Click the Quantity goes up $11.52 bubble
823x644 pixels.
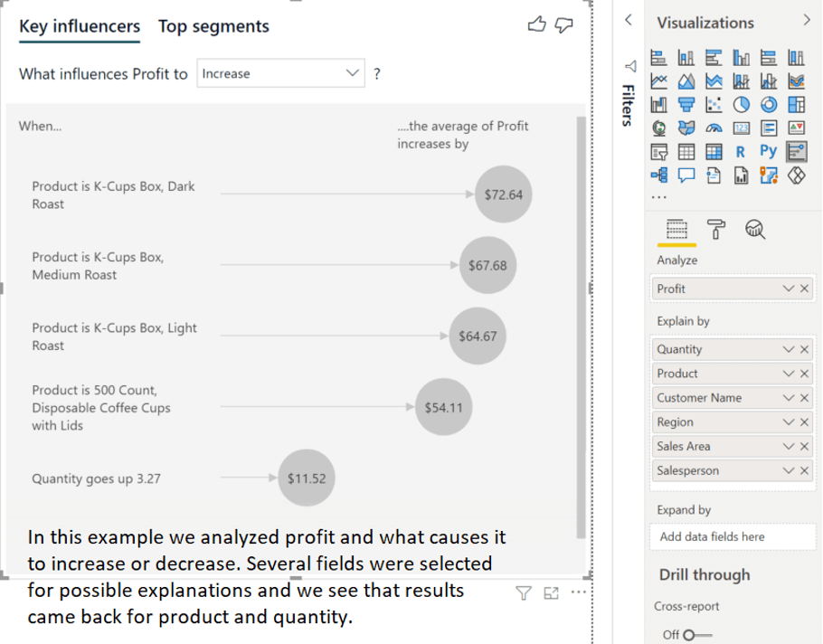tap(307, 478)
